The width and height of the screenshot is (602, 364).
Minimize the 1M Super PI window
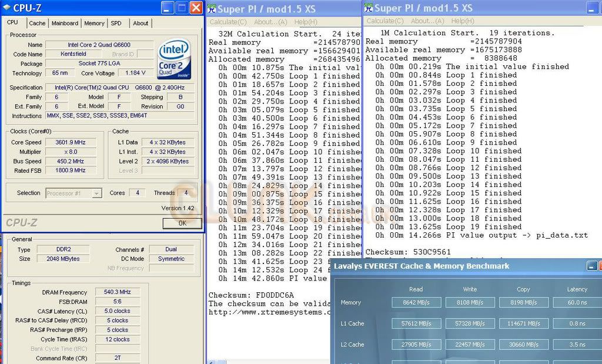point(594,8)
